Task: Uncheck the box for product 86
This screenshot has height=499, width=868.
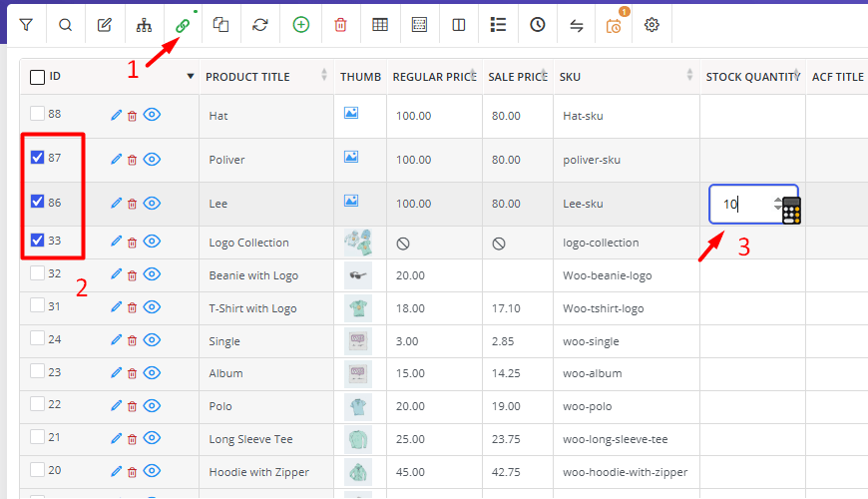Action: coord(37,201)
